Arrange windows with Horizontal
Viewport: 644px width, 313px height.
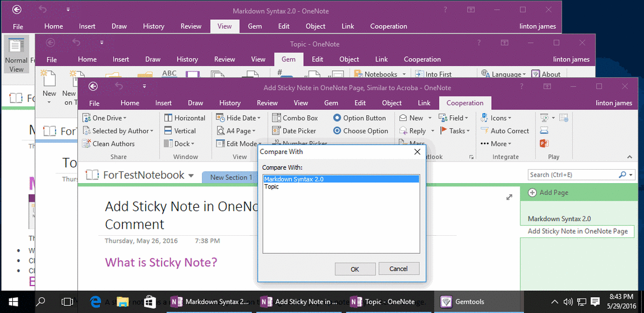point(184,118)
